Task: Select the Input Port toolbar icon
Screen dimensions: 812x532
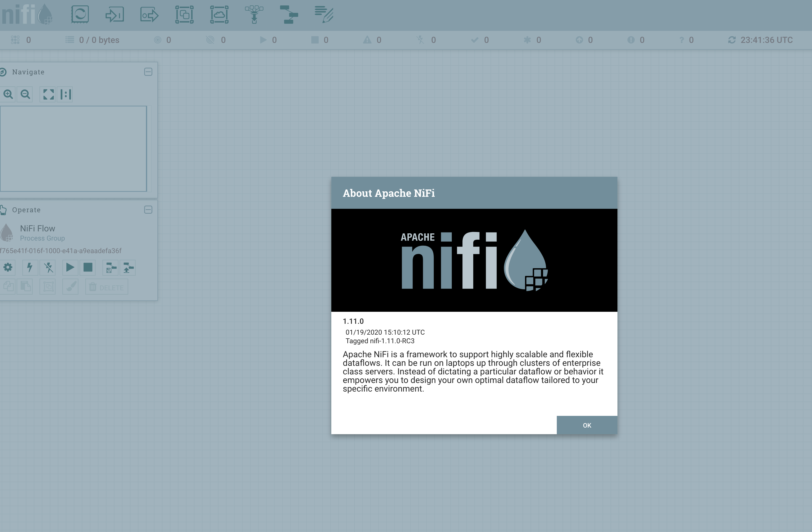Action: point(115,15)
